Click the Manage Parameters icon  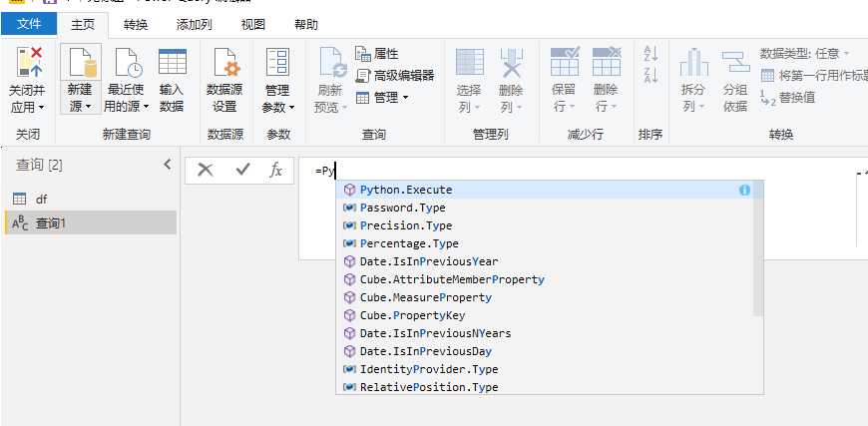click(x=277, y=62)
